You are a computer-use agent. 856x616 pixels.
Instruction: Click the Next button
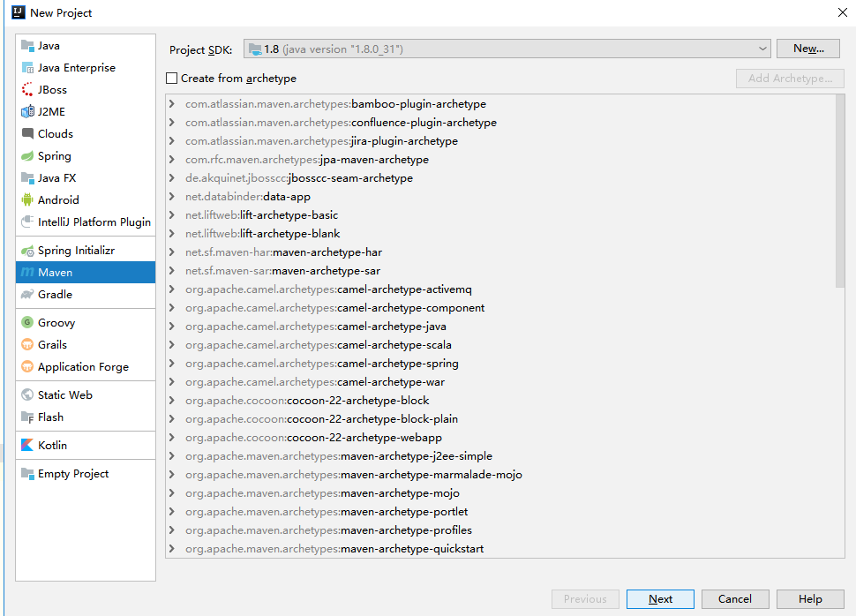[661, 599]
